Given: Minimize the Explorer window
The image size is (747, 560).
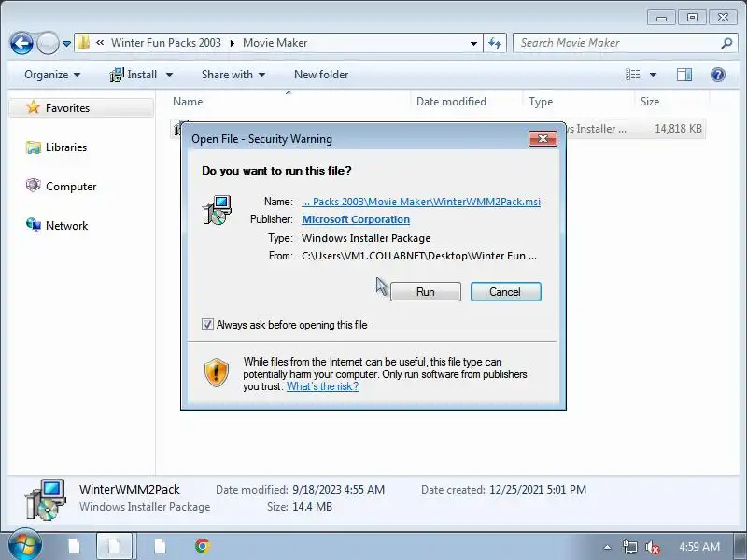Looking at the screenshot, I should (x=661, y=18).
